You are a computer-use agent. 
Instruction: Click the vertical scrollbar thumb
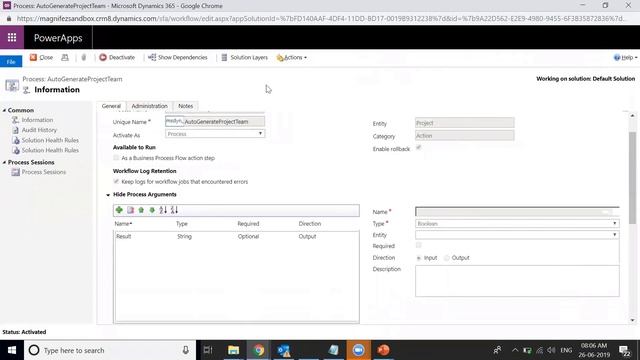click(x=632, y=178)
